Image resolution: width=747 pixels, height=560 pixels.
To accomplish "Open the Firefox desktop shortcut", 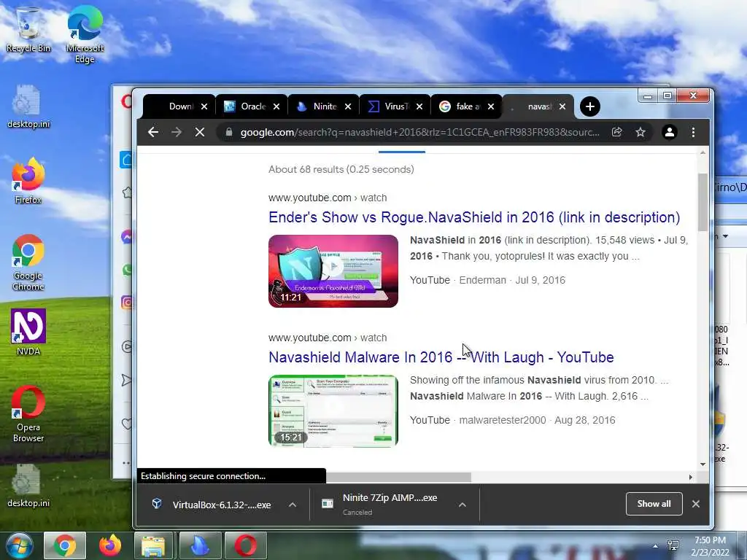I will (28, 181).
